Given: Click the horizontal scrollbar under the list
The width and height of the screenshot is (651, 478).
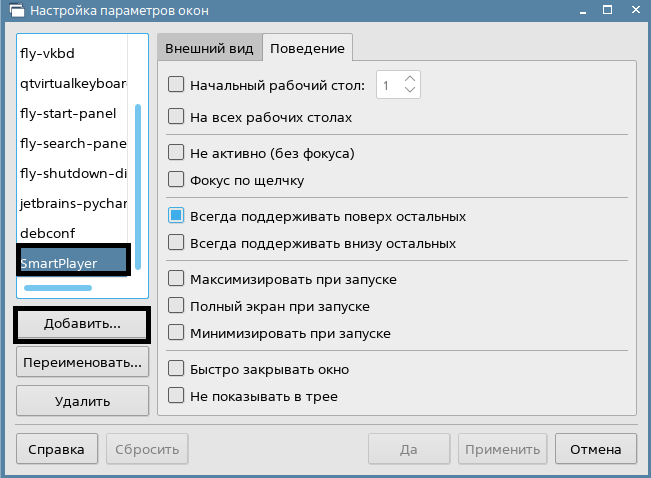Looking at the screenshot, I should (x=58, y=288).
